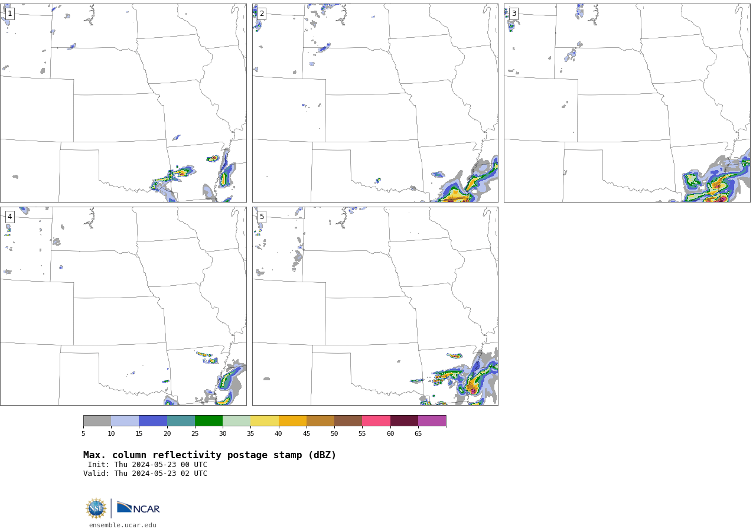Select the gray 5-10 dBZ color swatch
Image resolution: width=756 pixels, height=532 pixels.
tap(97, 421)
